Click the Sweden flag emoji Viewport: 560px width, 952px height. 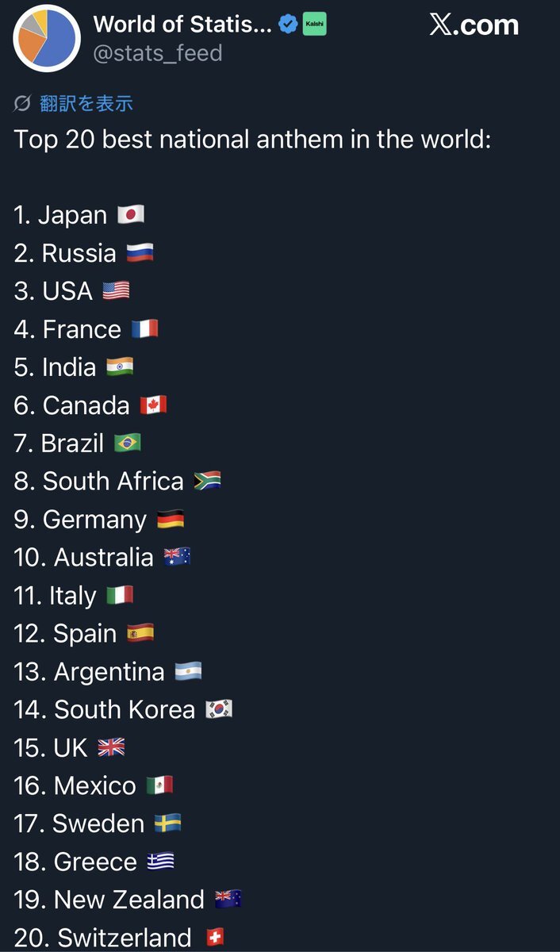(167, 823)
